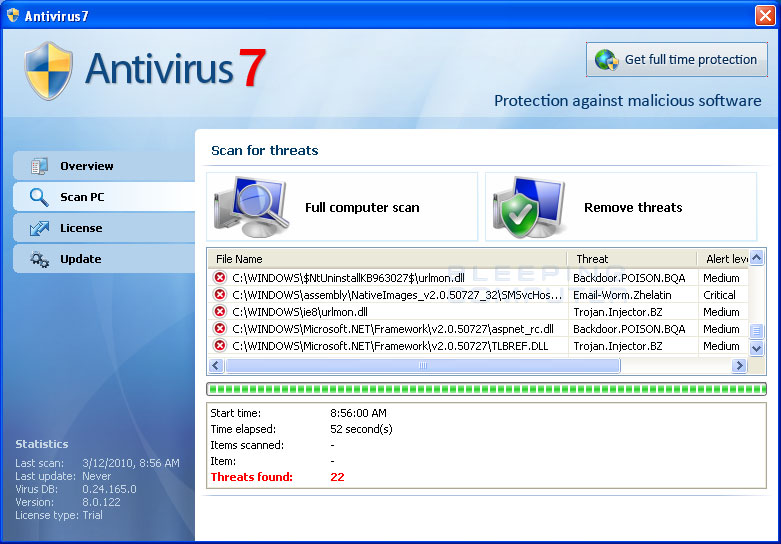
Task: Click the Overview sidebar icon
Action: (39, 166)
